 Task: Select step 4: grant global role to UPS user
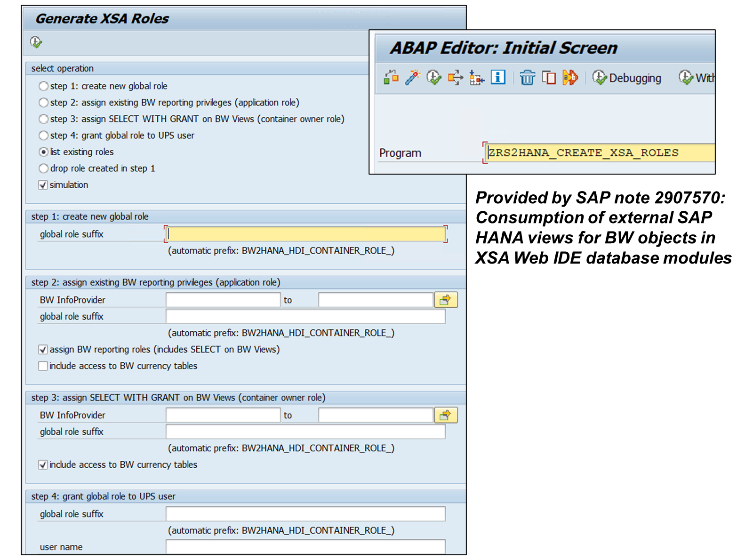pos(44,136)
